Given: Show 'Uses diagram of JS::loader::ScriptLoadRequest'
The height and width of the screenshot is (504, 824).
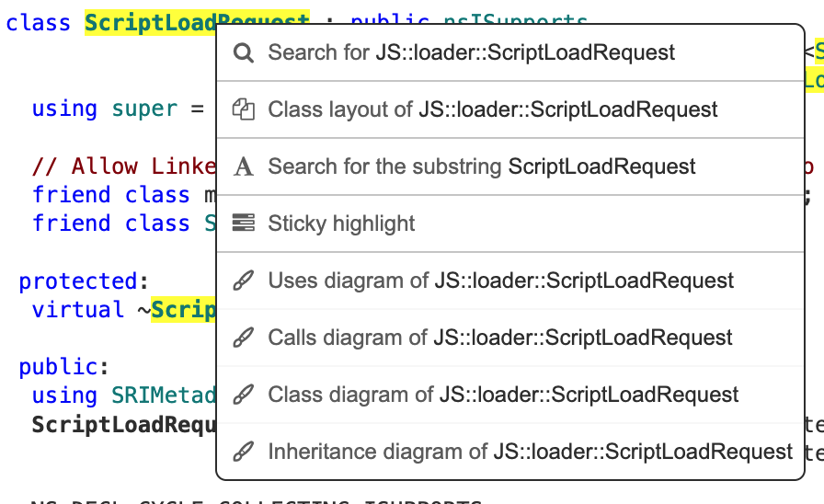Looking at the screenshot, I should (500, 281).
